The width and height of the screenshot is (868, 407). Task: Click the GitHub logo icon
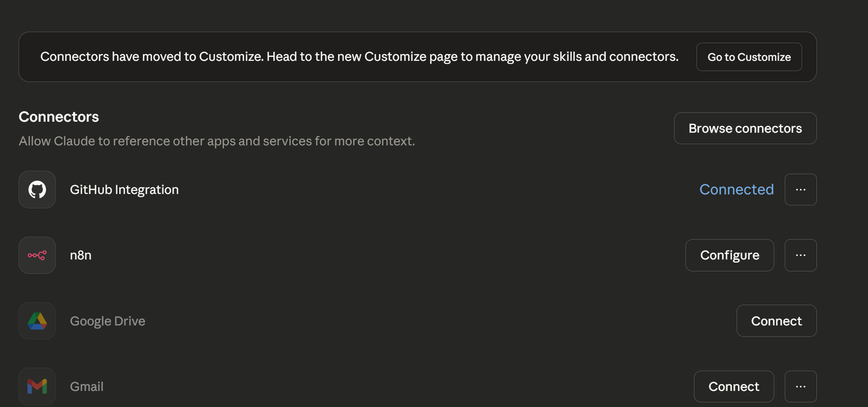pos(37,190)
